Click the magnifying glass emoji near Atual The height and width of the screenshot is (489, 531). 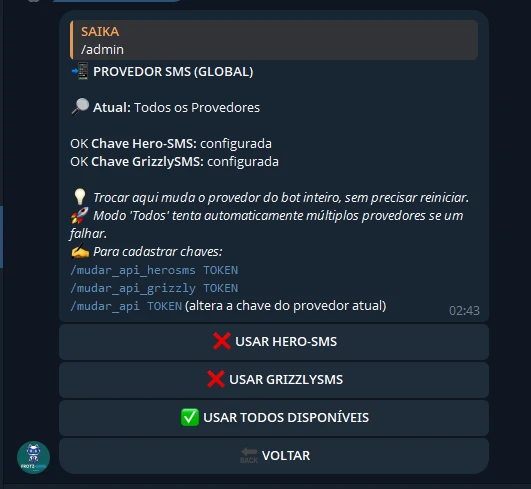[80, 107]
